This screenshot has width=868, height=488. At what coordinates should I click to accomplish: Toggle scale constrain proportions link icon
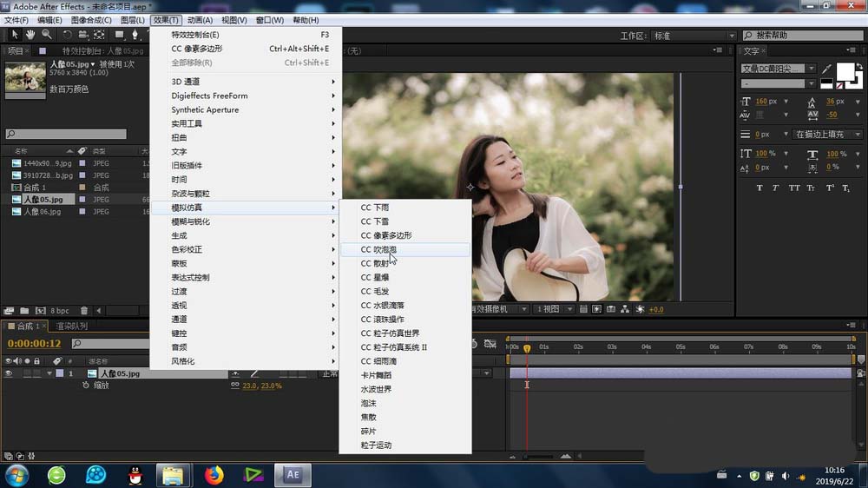pos(235,385)
